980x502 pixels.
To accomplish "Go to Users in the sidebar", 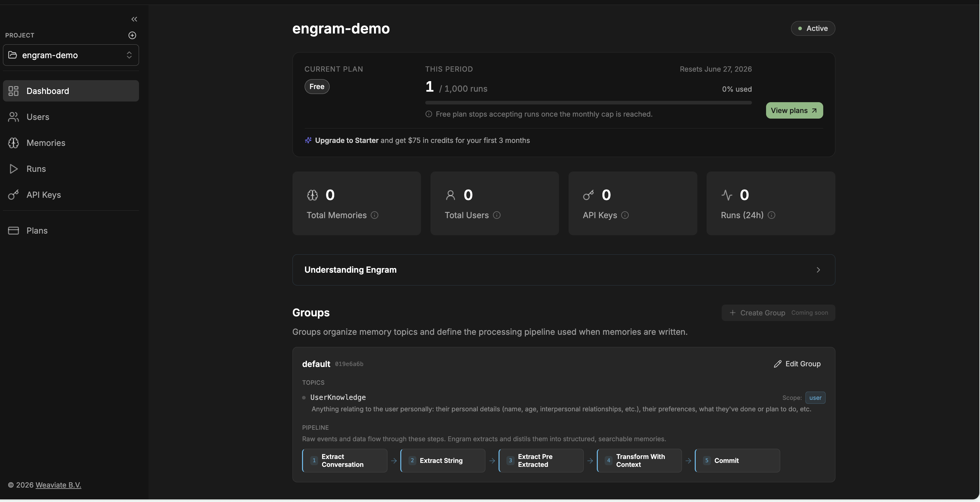I will [71, 117].
